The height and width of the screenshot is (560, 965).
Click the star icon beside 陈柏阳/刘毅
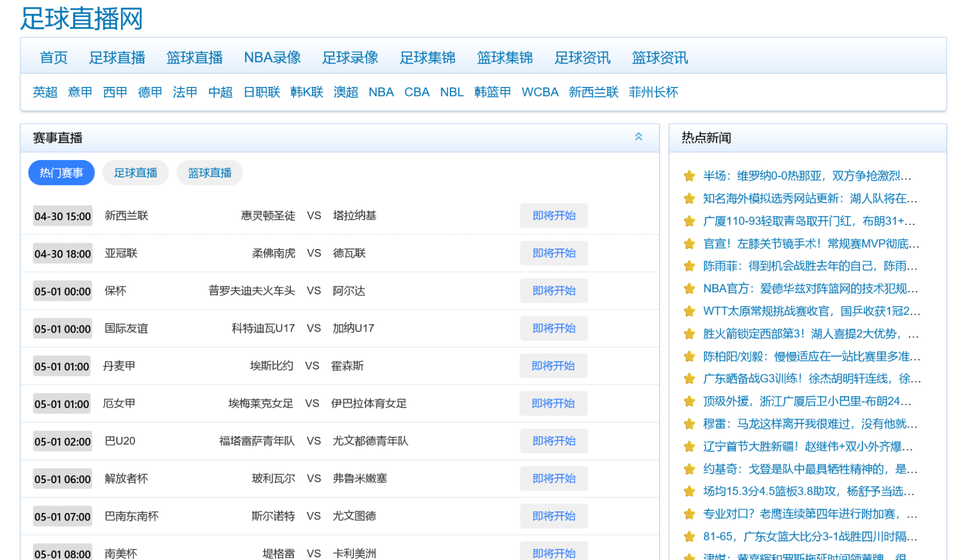(x=689, y=356)
